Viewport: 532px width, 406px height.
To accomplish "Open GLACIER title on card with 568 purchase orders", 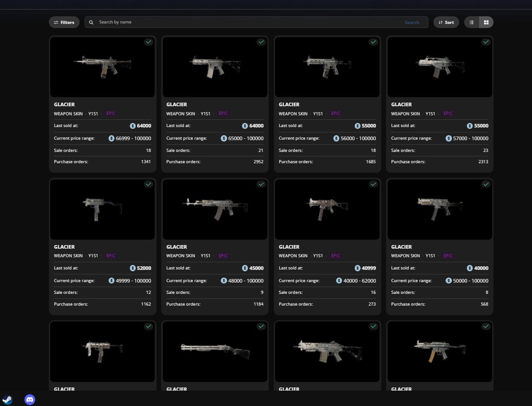I will [401, 247].
